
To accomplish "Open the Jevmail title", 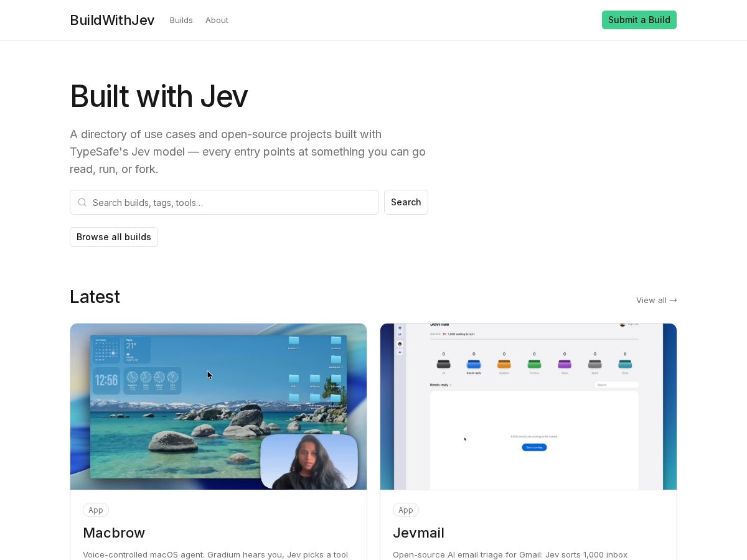I will coord(418,533).
